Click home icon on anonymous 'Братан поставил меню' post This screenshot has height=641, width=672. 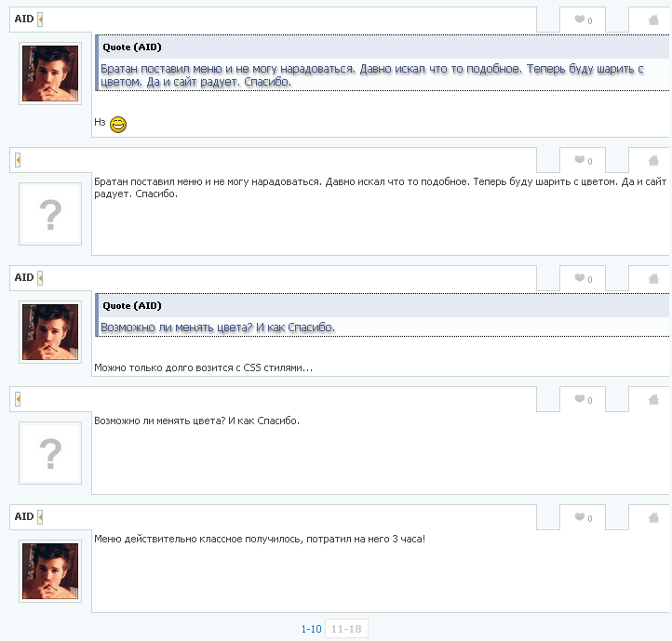click(653, 161)
